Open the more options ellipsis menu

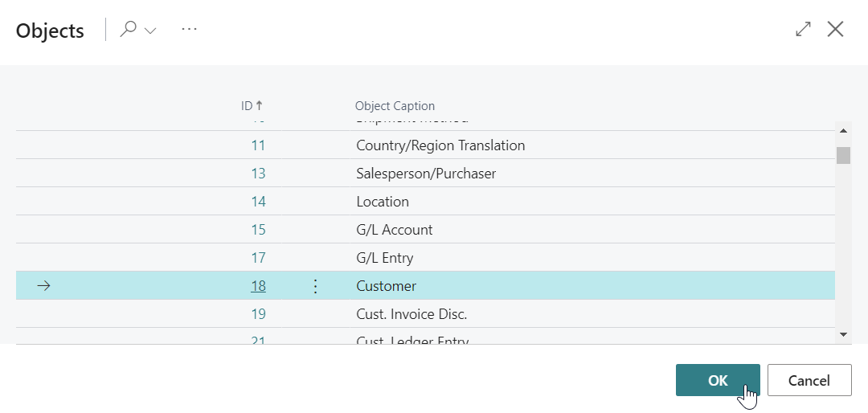point(189,30)
